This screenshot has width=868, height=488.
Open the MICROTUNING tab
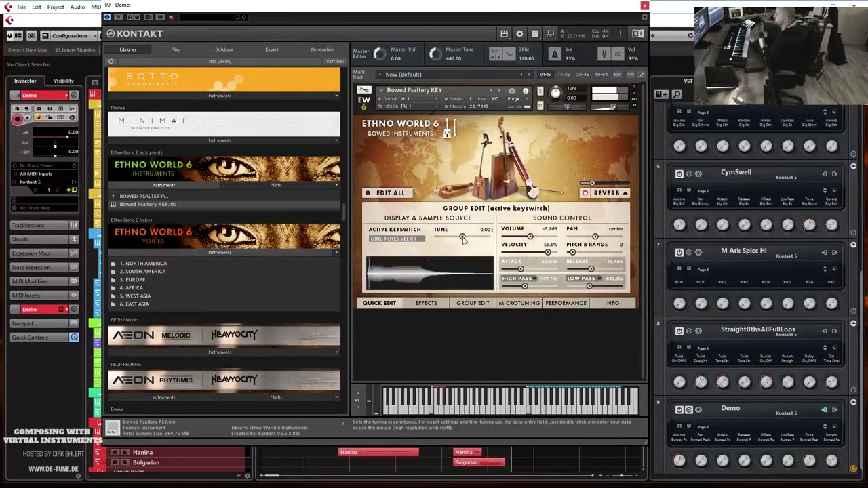coord(519,303)
